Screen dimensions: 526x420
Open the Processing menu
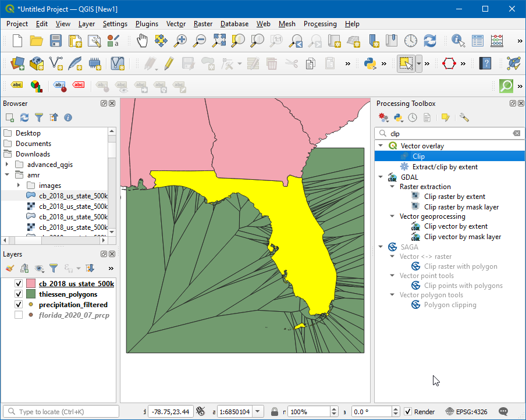tap(319, 24)
